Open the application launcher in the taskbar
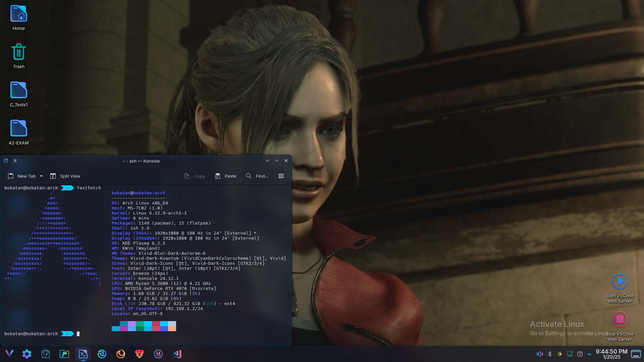 pyautogui.click(x=9, y=354)
